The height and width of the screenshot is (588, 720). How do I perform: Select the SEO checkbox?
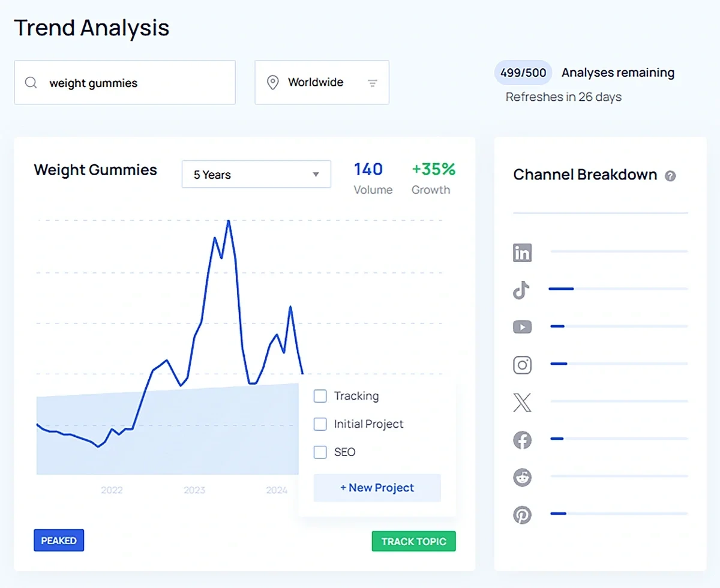(320, 452)
